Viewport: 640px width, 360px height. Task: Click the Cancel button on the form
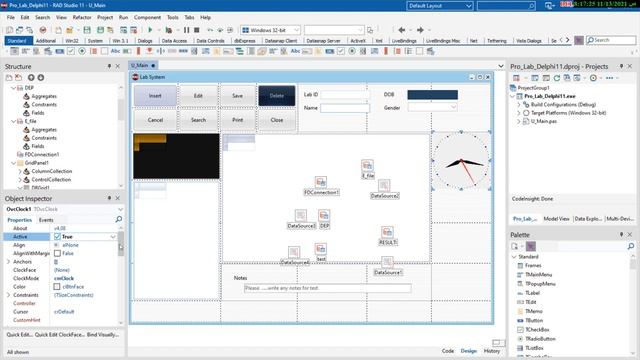pos(155,120)
